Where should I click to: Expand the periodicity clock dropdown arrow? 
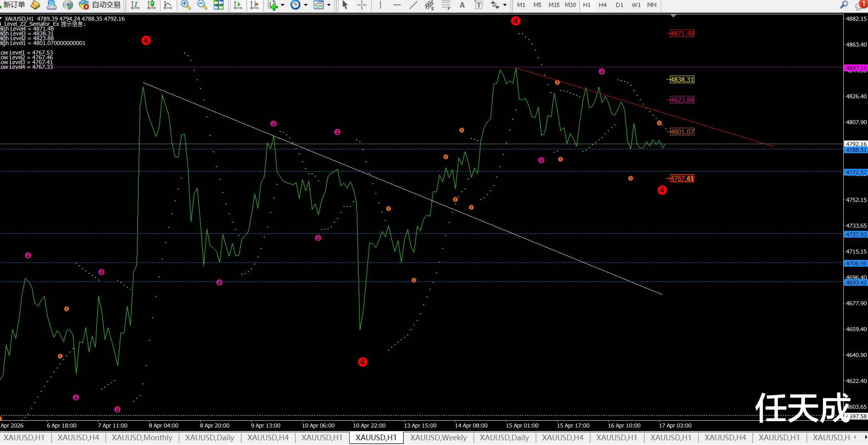click(x=306, y=5)
